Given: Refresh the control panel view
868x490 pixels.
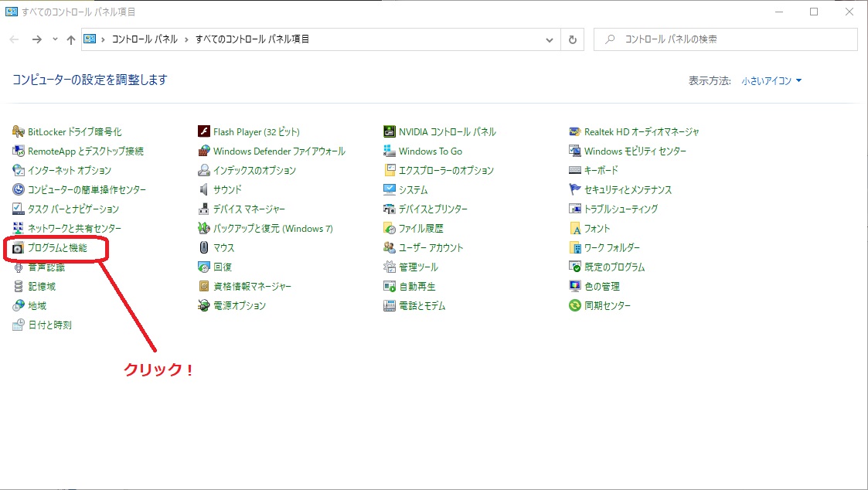Looking at the screenshot, I should 573,40.
